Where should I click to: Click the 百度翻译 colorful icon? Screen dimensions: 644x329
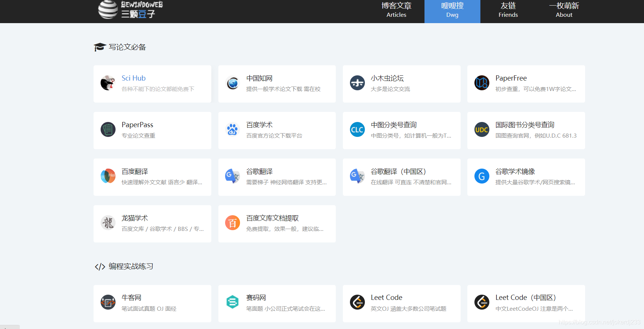(108, 176)
